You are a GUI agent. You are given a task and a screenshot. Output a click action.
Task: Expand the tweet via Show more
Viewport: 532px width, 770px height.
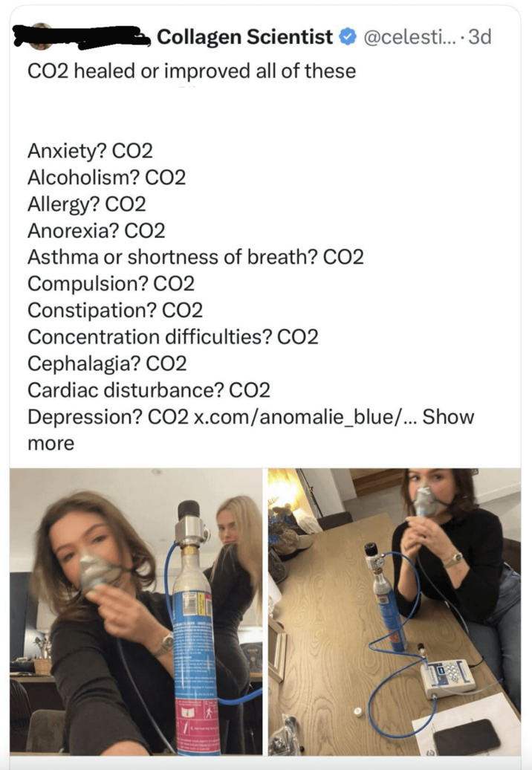pyautogui.click(x=251, y=430)
